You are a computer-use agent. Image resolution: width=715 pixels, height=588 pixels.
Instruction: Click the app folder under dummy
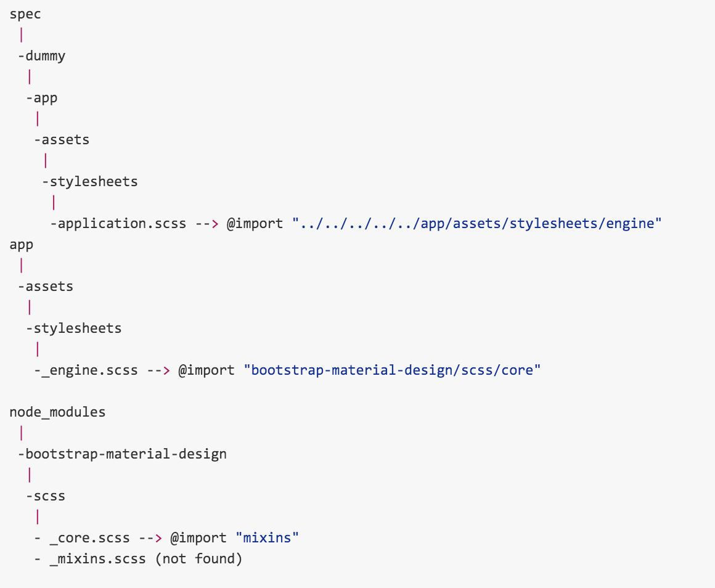44,98
